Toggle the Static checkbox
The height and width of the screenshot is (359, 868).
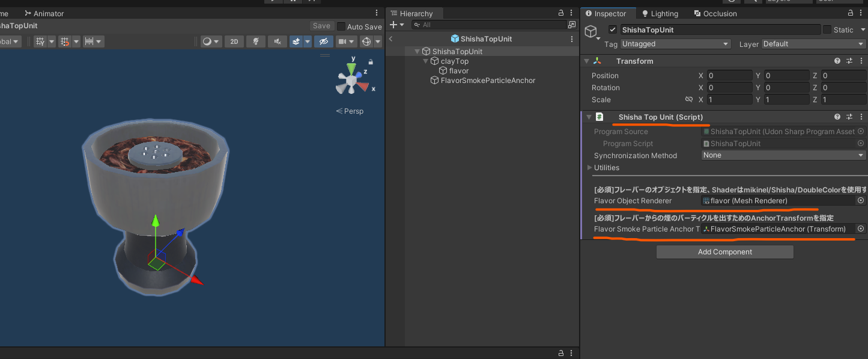click(x=827, y=29)
